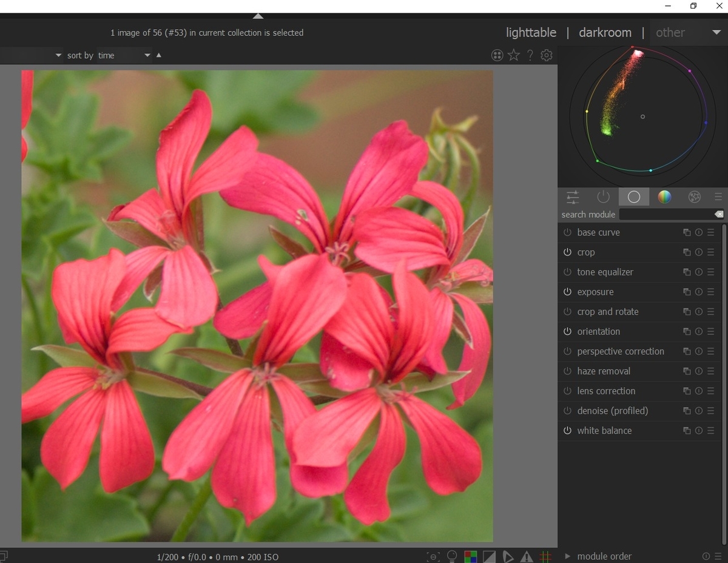Expand the lens correction module
Image resolution: width=728 pixels, height=563 pixels.
[x=606, y=391]
